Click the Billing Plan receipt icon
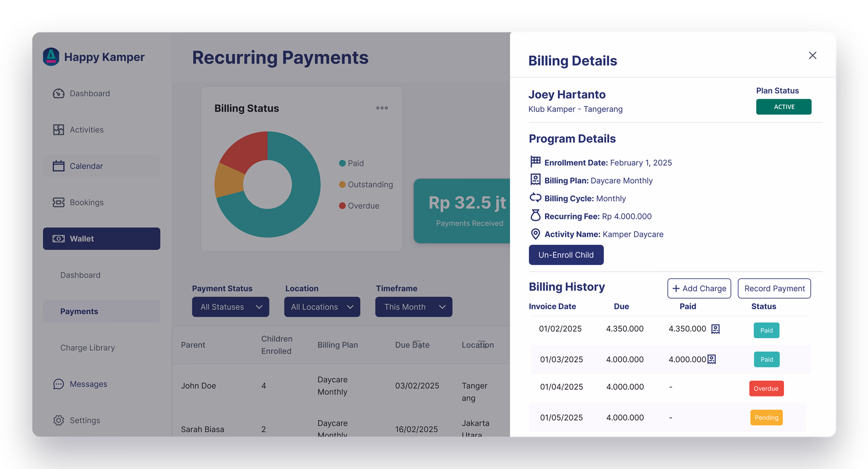 tap(535, 179)
